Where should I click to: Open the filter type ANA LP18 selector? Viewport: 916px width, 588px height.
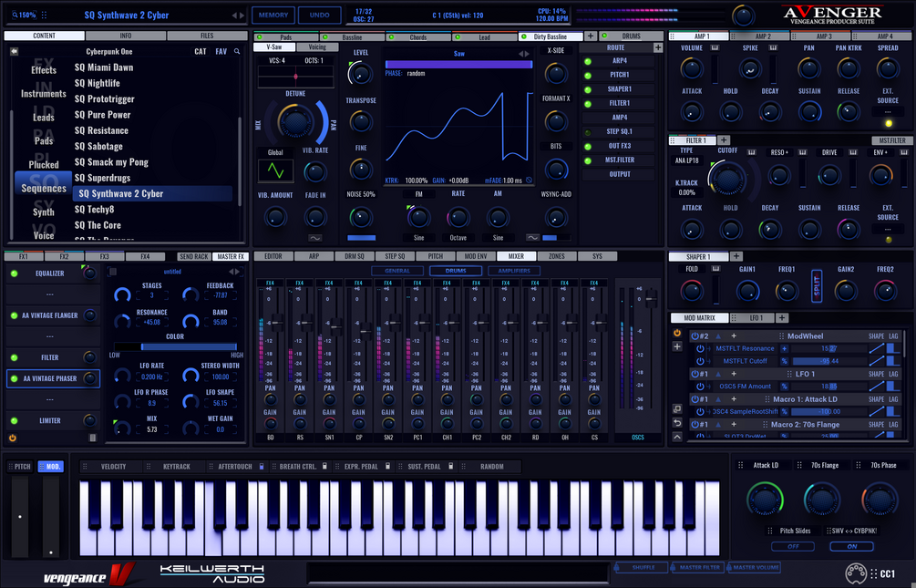coord(686,160)
